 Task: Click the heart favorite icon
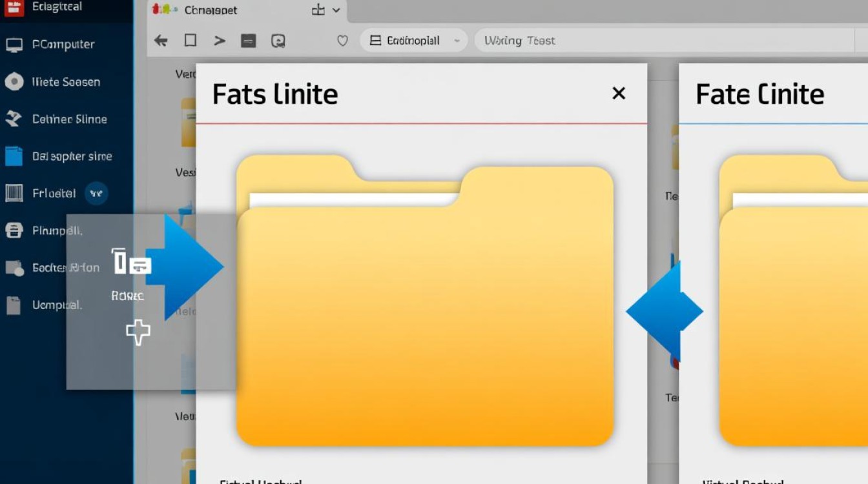click(x=343, y=41)
